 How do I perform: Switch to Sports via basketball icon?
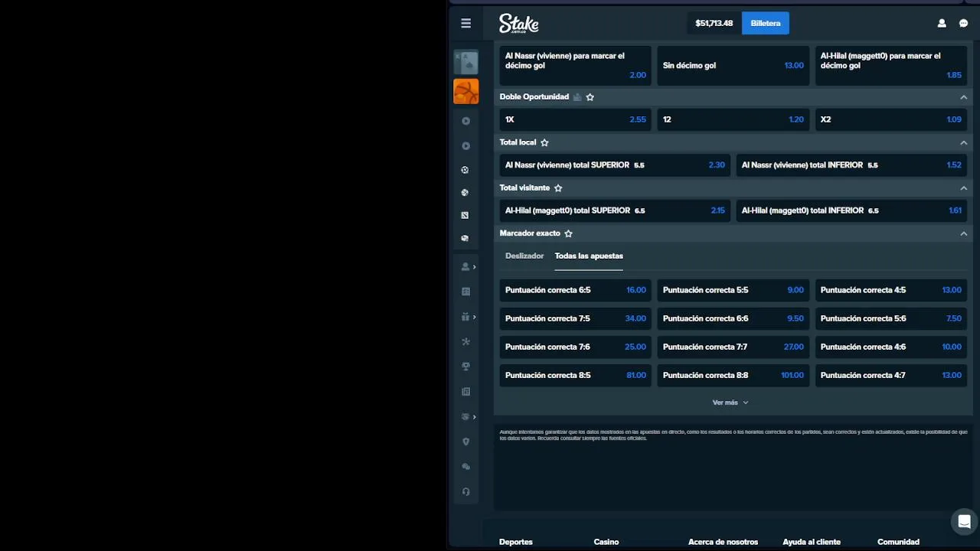click(466, 91)
